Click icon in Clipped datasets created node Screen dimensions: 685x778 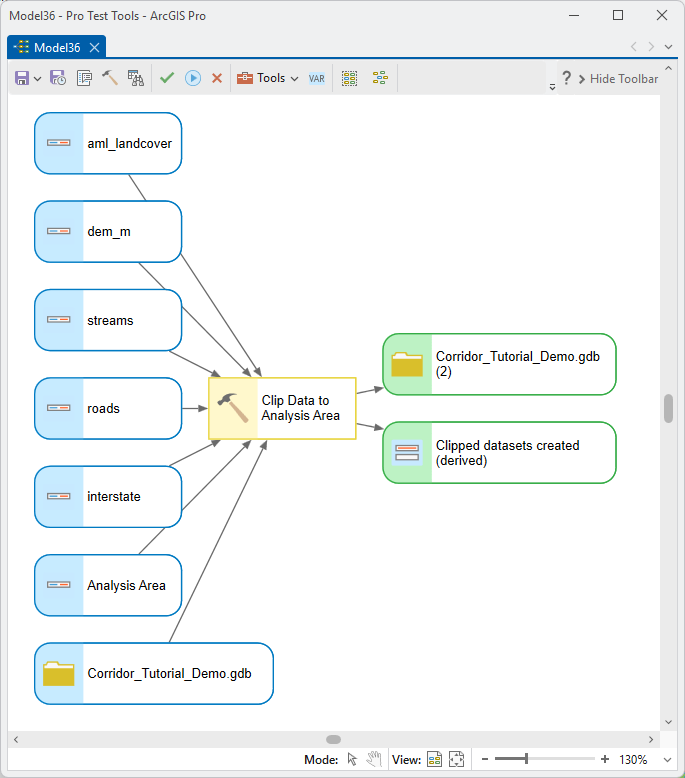[407, 453]
